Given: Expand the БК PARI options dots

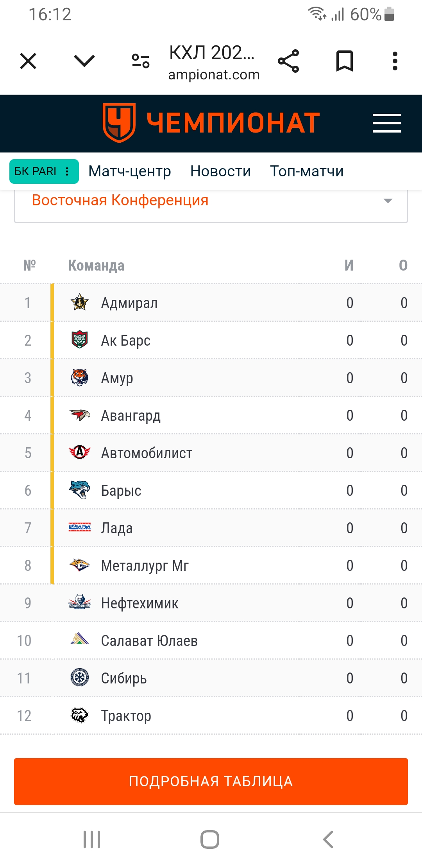Looking at the screenshot, I should coord(67,171).
